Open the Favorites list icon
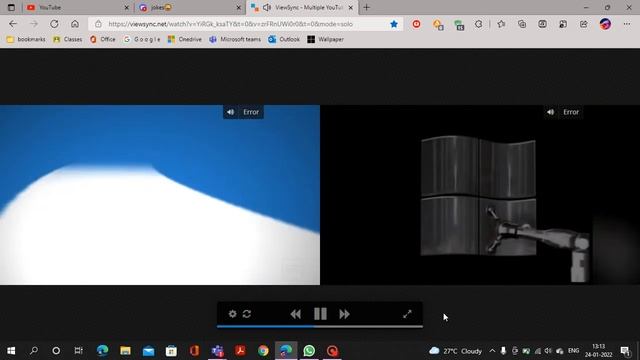This screenshot has width=640, height=360. click(x=501, y=24)
